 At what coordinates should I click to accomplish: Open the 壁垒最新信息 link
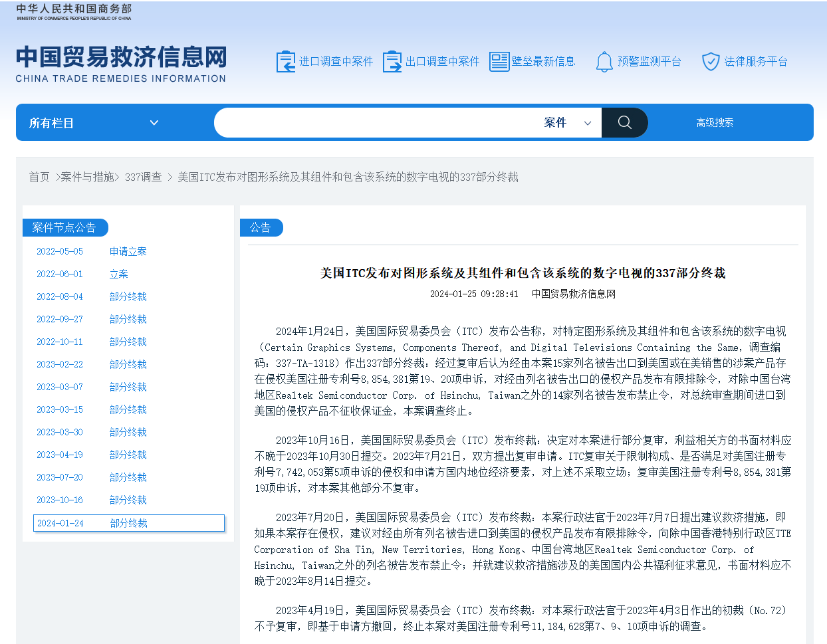[x=543, y=62]
